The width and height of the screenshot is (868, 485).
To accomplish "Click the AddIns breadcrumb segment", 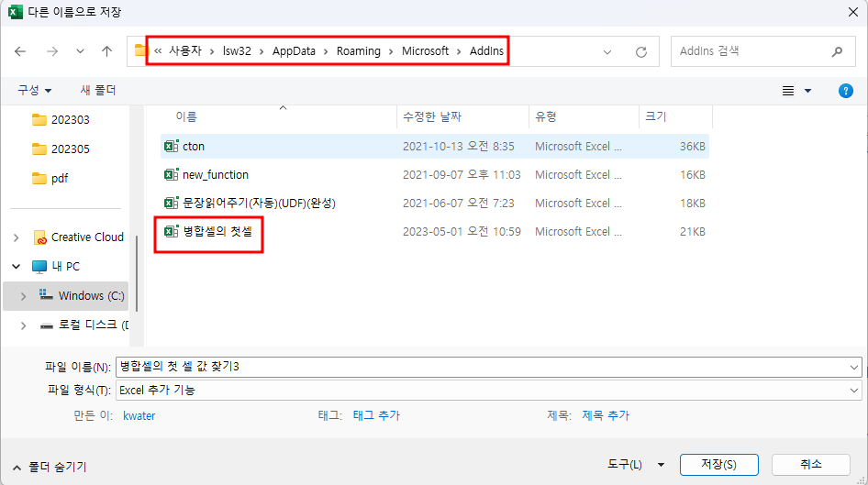I will click(x=486, y=50).
